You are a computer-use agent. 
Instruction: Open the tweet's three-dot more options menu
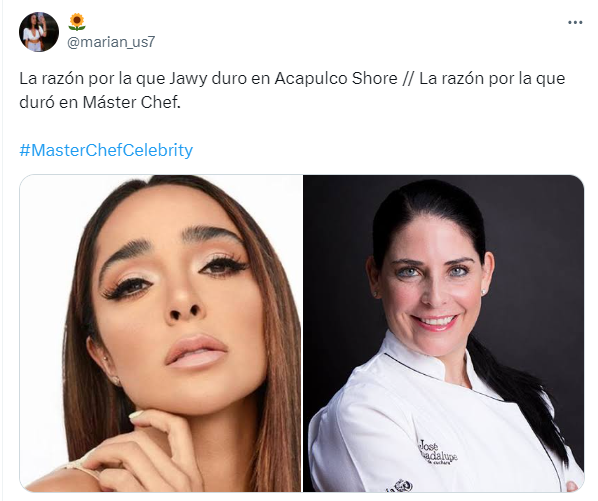pyautogui.click(x=575, y=22)
